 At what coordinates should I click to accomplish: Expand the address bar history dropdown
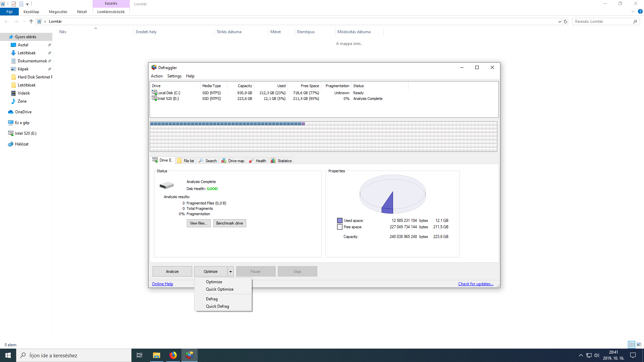559,21
